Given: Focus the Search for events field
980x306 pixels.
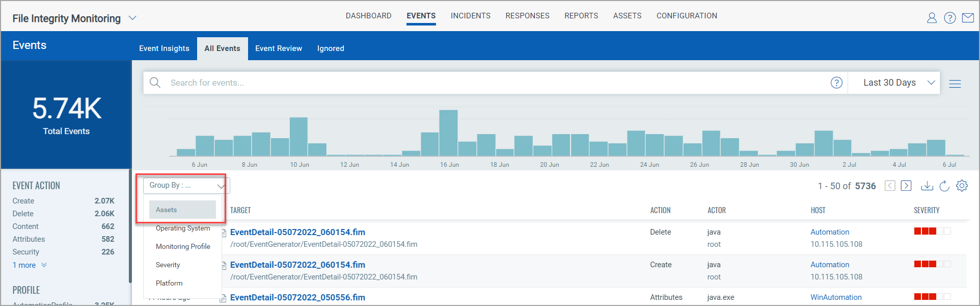Looking at the screenshot, I should click(x=494, y=83).
